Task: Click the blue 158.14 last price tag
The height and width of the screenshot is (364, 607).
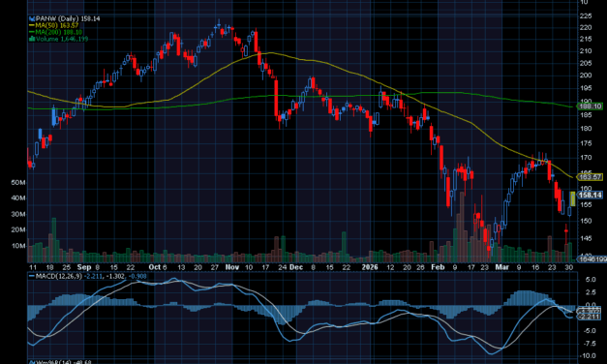Action: coord(590,195)
